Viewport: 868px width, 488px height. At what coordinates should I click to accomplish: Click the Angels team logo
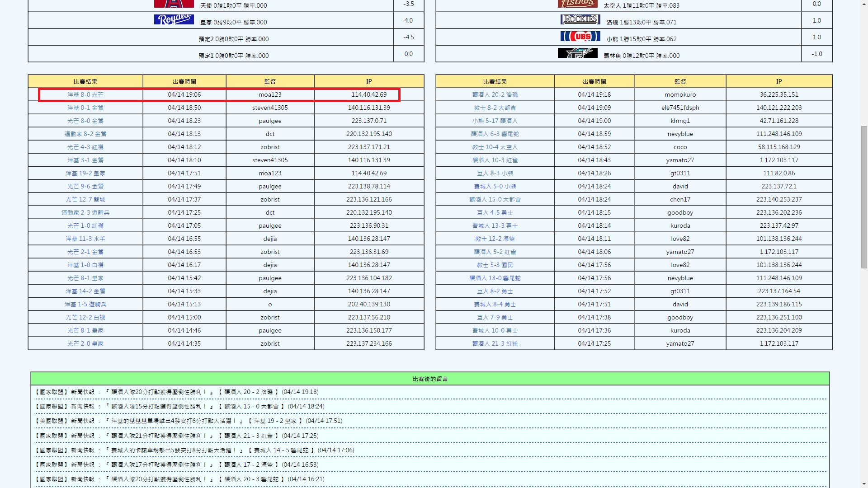point(174,4)
